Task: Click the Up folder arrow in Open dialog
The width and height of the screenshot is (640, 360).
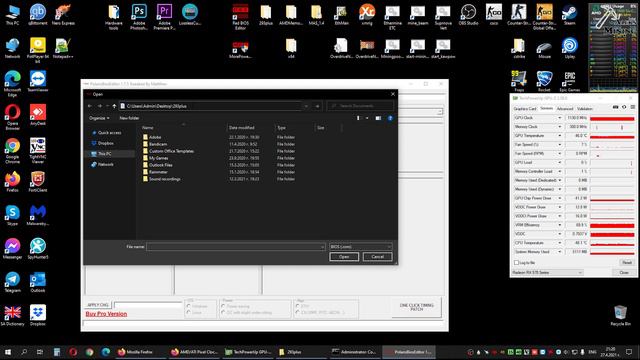Action: coord(114,106)
